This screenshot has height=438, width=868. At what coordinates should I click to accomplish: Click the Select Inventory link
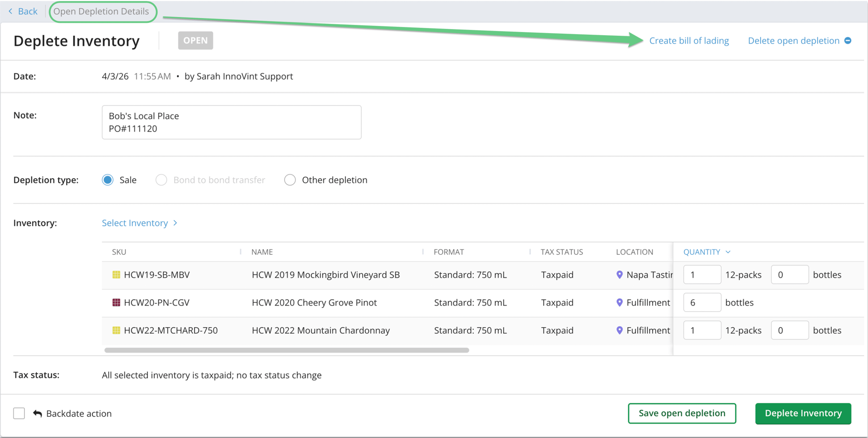click(x=135, y=223)
